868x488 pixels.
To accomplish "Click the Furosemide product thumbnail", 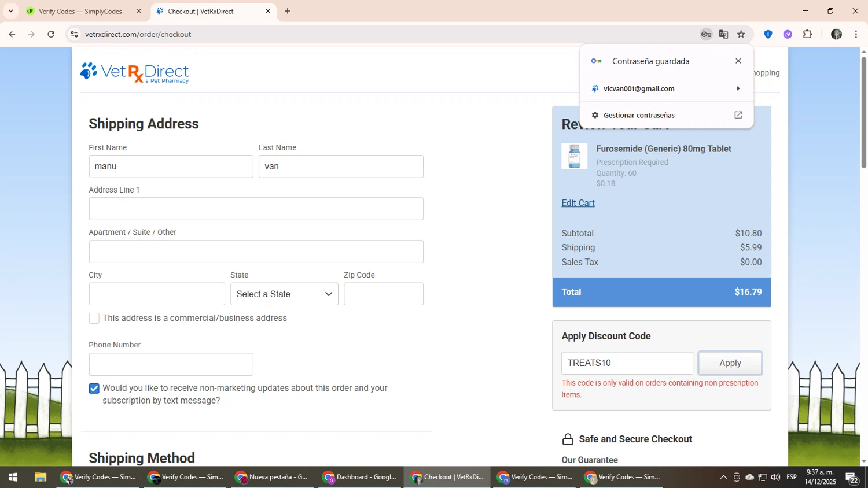I will pos(574,156).
